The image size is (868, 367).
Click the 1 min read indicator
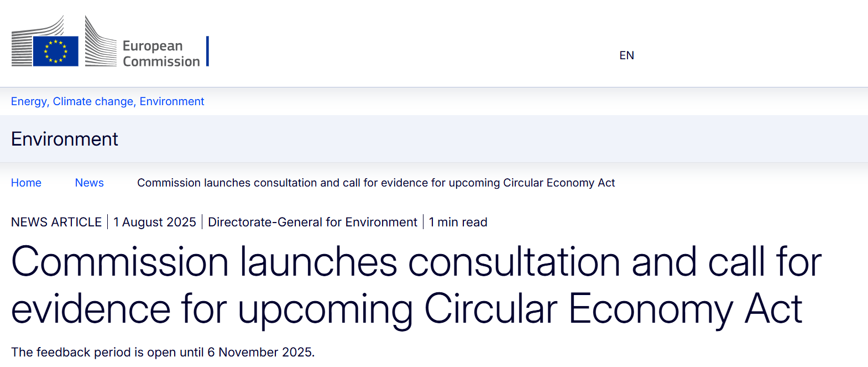click(x=458, y=222)
